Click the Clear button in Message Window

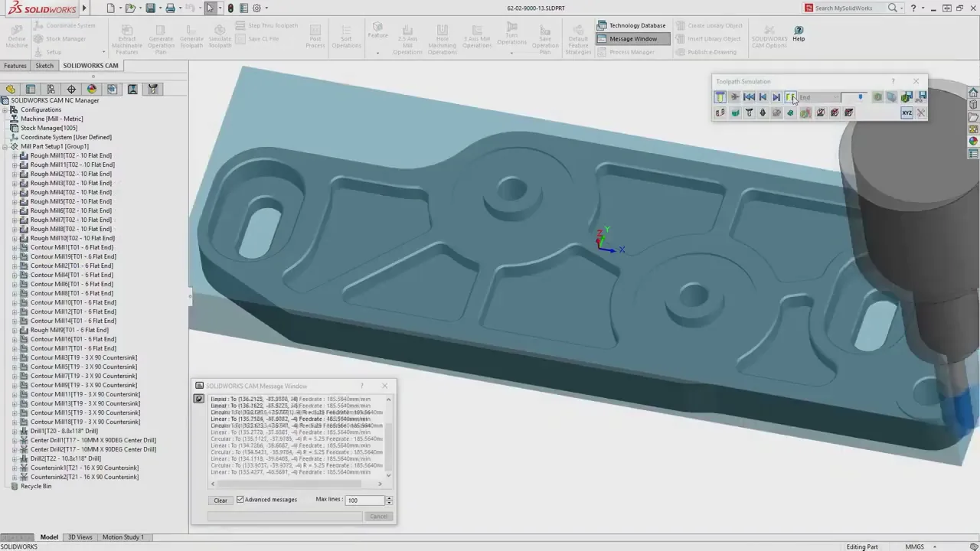(x=220, y=500)
